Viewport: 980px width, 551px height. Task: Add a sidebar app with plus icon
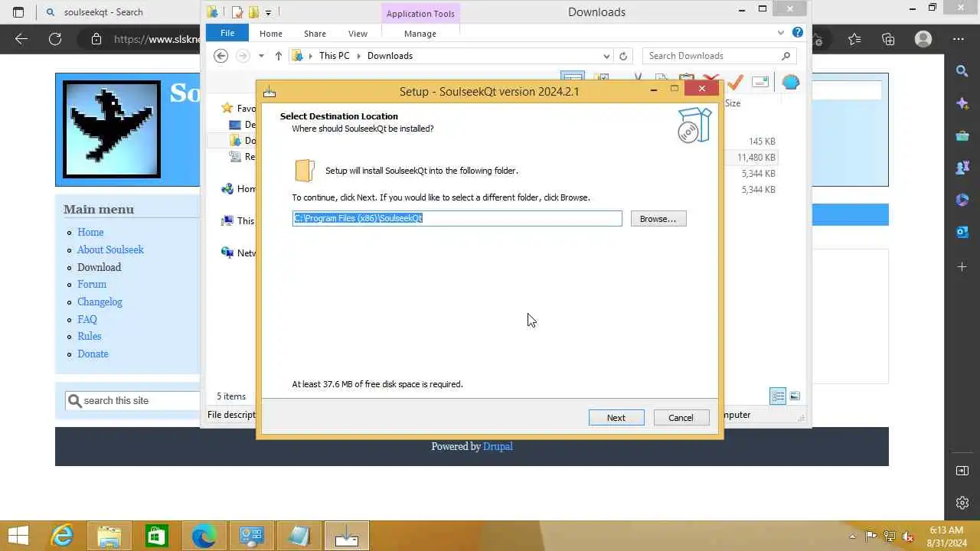click(962, 266)
